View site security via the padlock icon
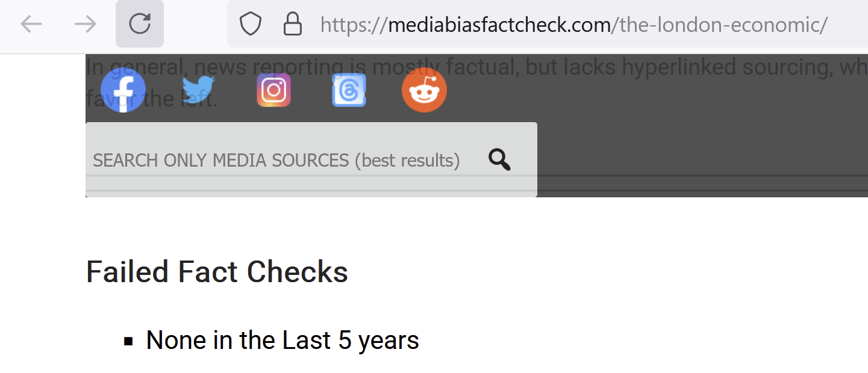 point(293,23)
